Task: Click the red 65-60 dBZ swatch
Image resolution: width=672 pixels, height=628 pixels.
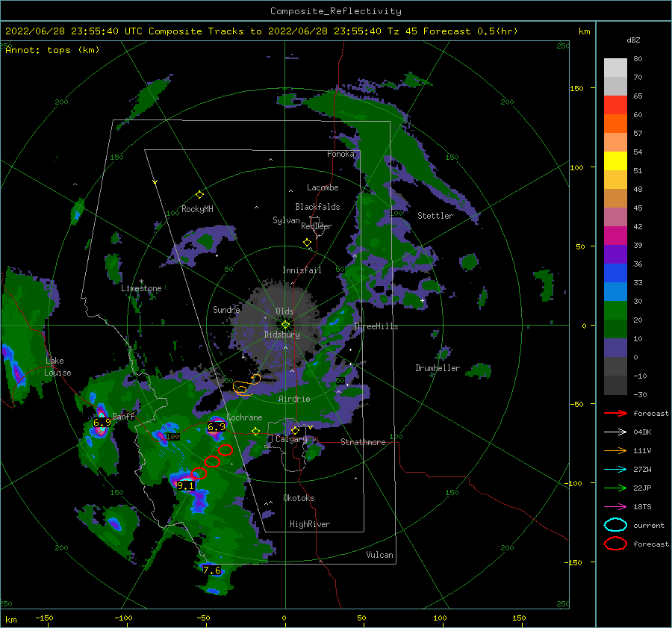Action: [615, 105]
